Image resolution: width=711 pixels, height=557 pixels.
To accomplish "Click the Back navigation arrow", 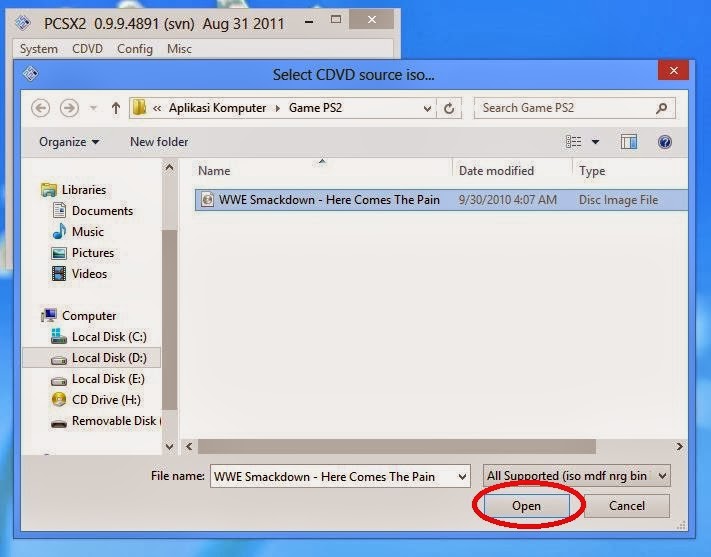I will coord(40,108).
